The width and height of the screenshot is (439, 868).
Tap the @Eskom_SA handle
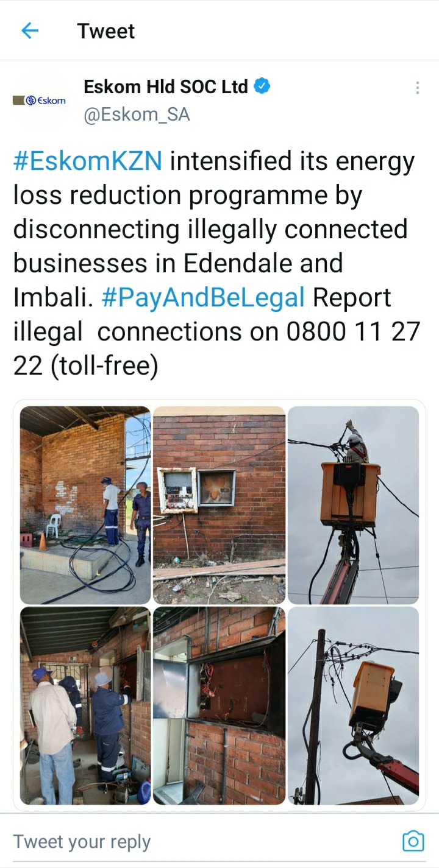(137, 115)
